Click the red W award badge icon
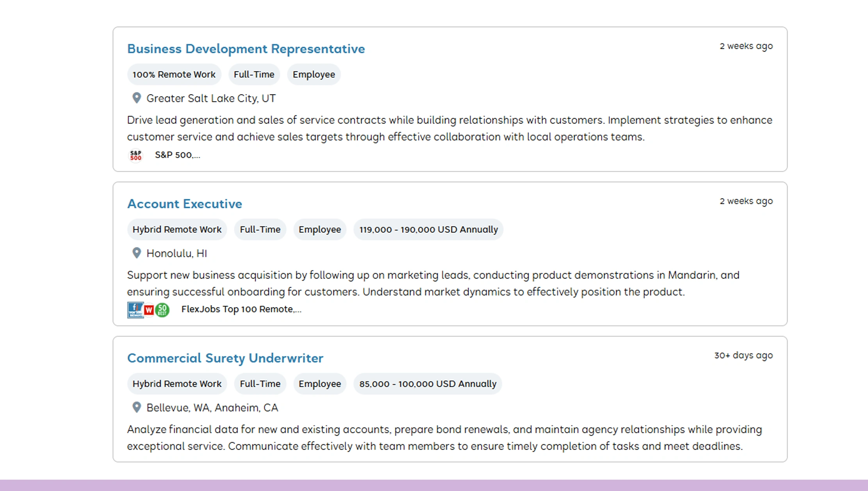 click(149, 310)
